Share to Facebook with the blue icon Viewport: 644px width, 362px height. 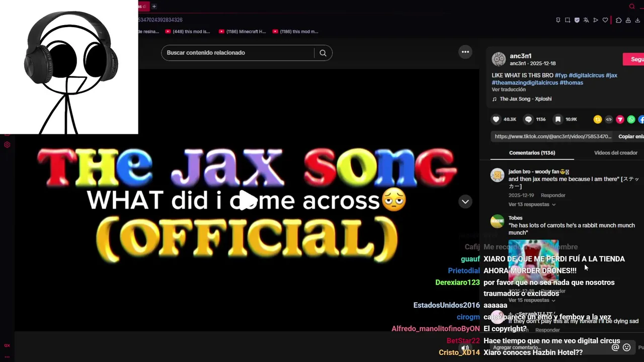pos(641,119)
